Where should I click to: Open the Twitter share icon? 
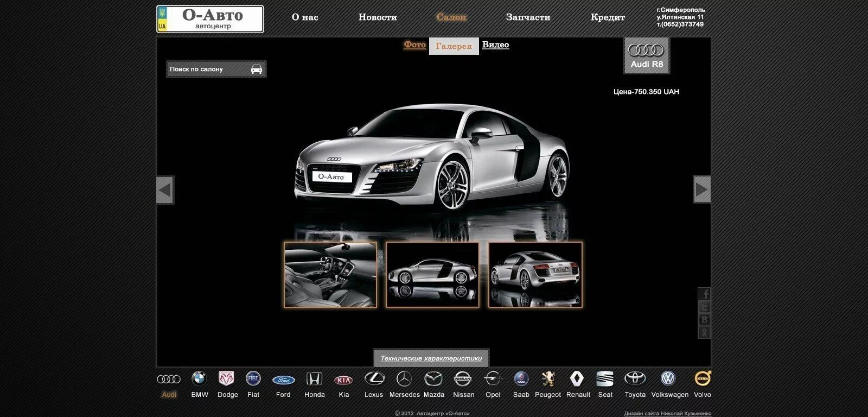click(704, 307)
